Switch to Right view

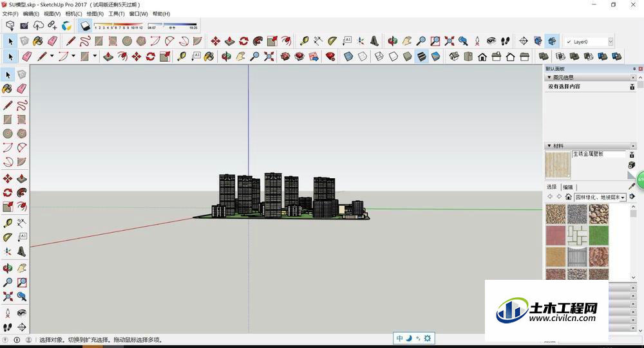(x=496, y=56)
